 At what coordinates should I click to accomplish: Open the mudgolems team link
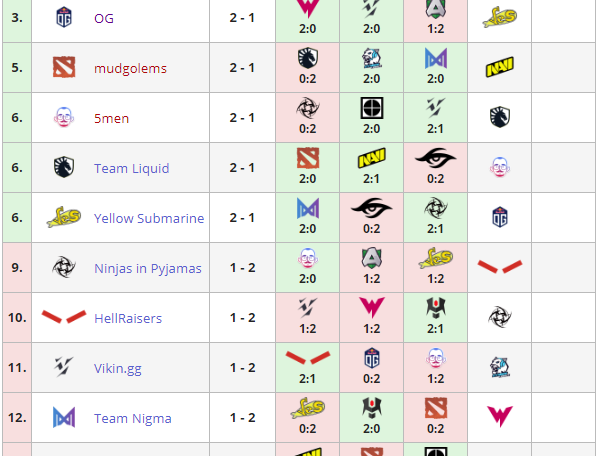130,68
